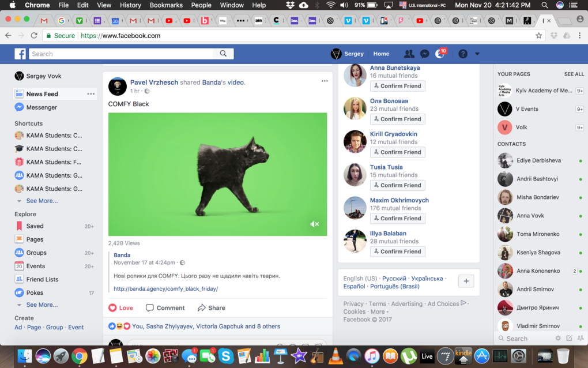Image resolution: width=588 pixels, height=368 pixels.
Task: Open Chrome three-dot menu
Action: click(579, 36)
